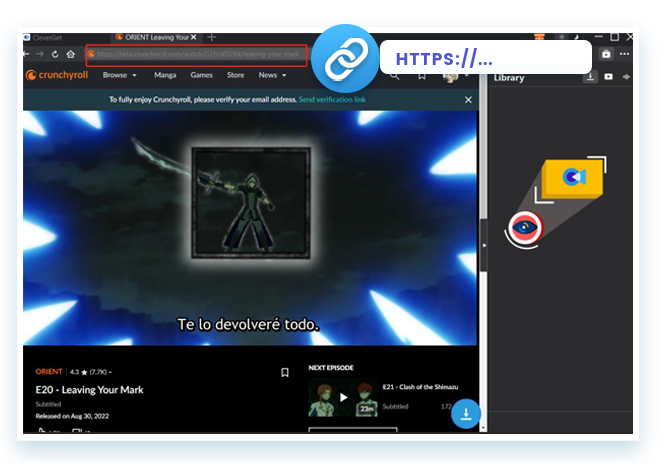Open E21 - Clash of the Shimazu title
This screenshot has height=463, width=664.
(x=420, y=387)
